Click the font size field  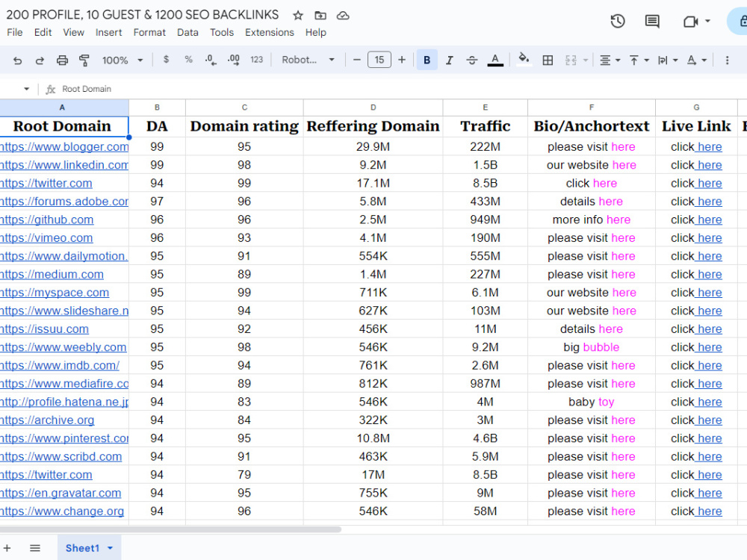[379, 60]
